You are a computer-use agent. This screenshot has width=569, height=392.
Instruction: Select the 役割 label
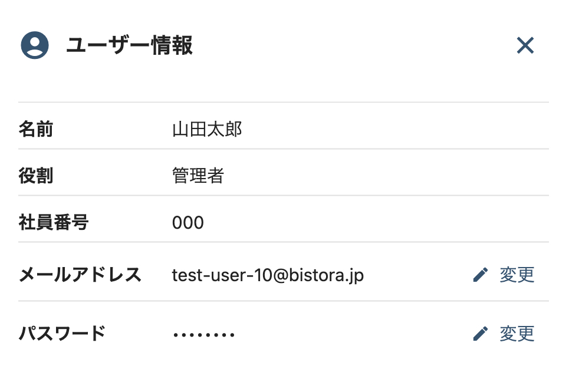point(36,176)
